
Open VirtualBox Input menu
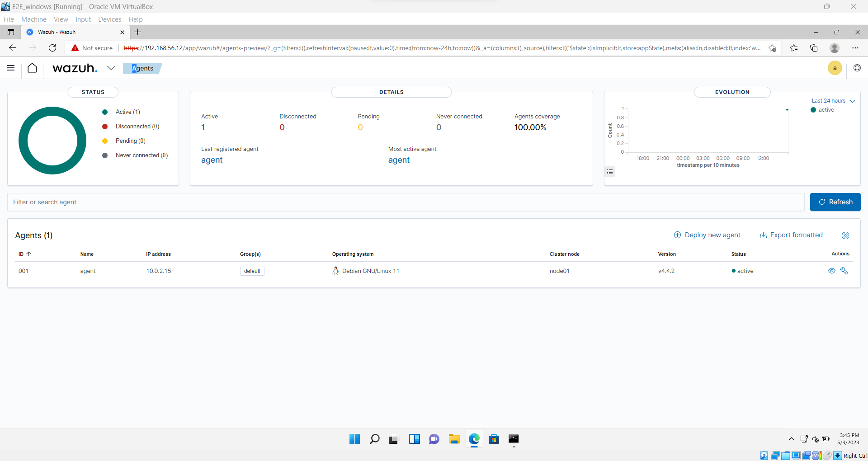(x=83, y=19)
